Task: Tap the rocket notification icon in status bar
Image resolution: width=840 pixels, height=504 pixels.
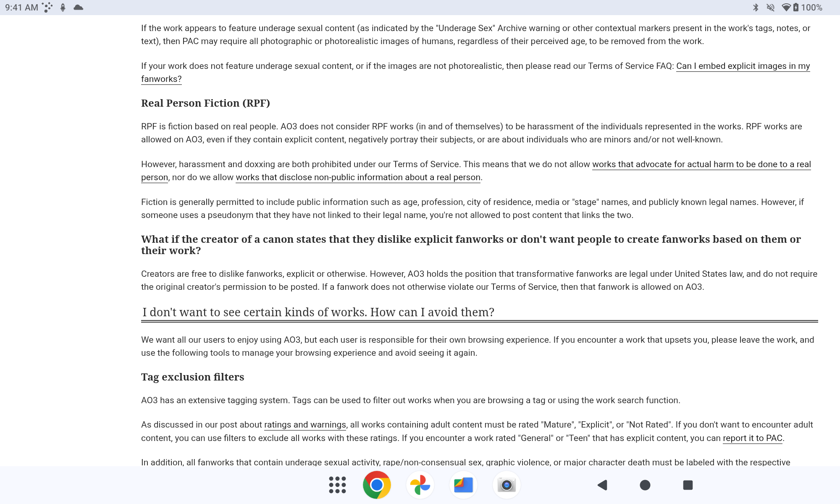Action: click(63, 8)
